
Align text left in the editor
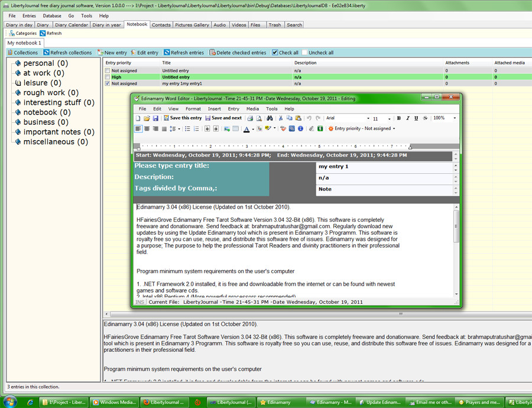tap(138, 129)
